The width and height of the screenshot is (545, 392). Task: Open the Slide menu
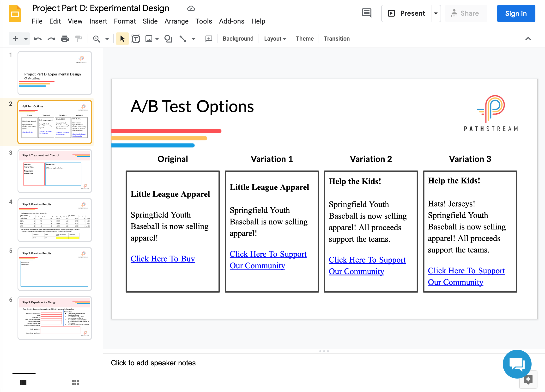pos(150,21)
